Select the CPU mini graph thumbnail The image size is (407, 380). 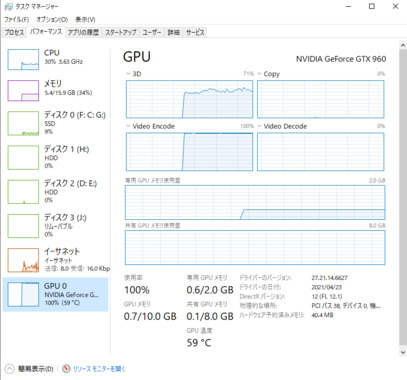pyautogui.click(x=23, y=60)
